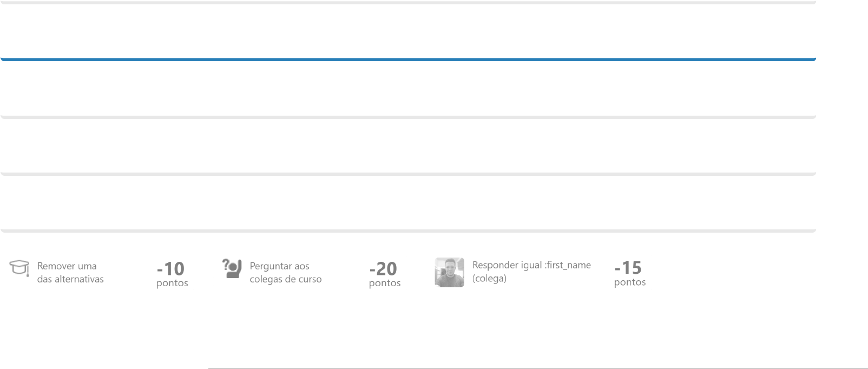Select the last blank row above help options
868x369 pixels.
(408, 203)
